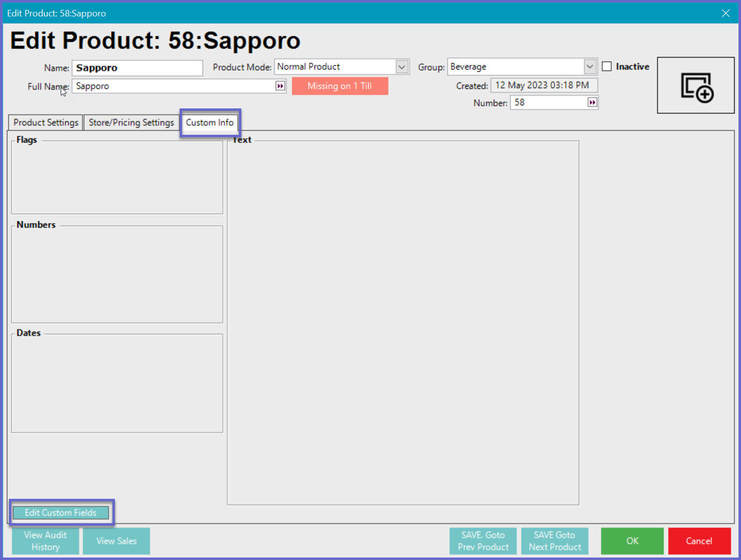
Task: Switch to Store/Pricing Settings tab
Action: (131, 122)
